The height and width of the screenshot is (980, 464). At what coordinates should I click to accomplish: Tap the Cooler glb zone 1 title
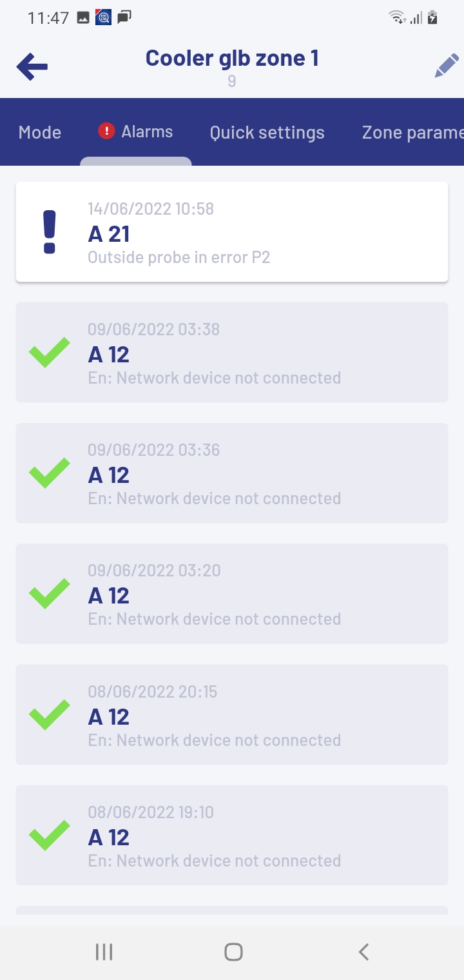click(x=232, y=58)
